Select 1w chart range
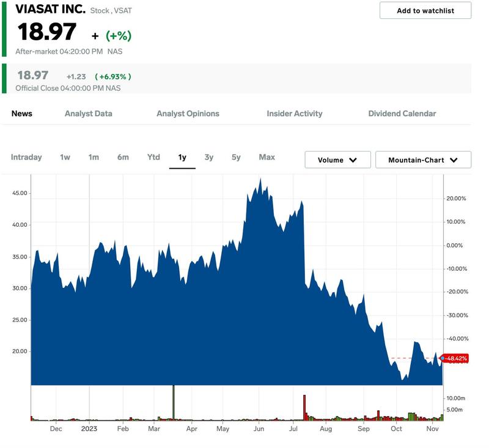Viewport: 489px width, 448px height. [65, 157]
